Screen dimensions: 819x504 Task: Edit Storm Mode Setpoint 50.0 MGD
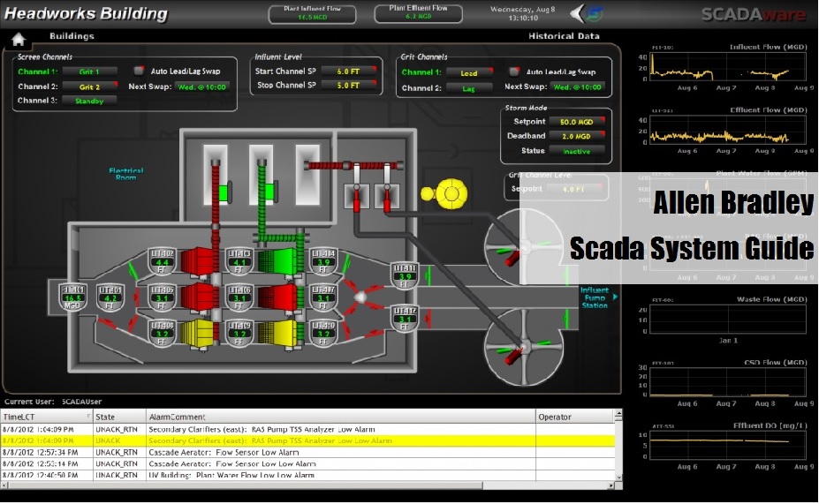577,122
